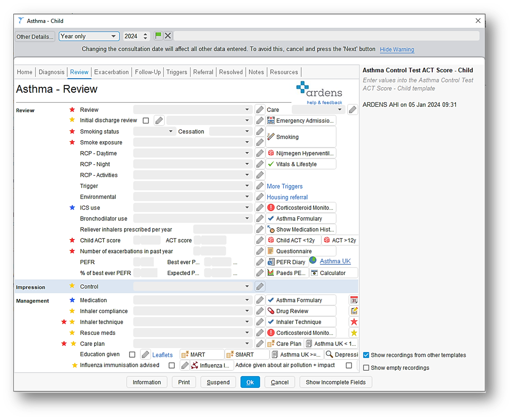The height and width of the screenshot is (420, 513).
Task: Click pencil icon on Control impression row
Action: [x=260, y=286]
